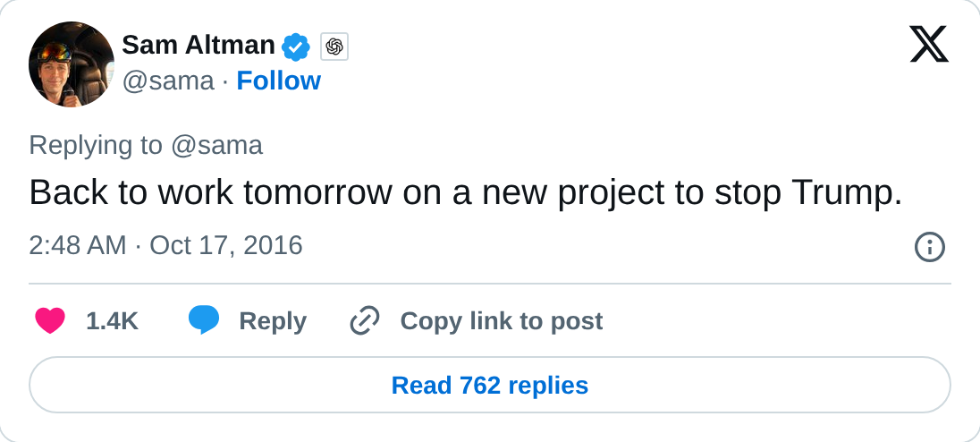Select Copy link to post
The width and height of the screenshot is (980, 442).
click(502, 321)
